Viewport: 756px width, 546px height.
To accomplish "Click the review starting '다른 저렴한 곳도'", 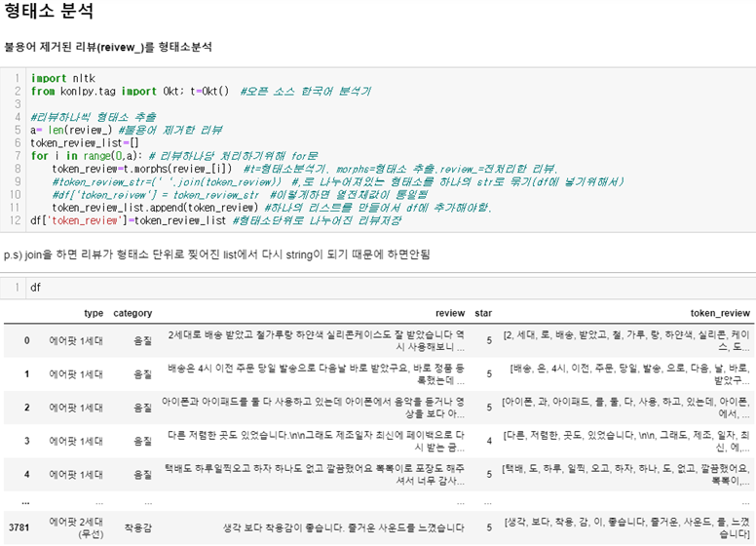I will (316, 441).
